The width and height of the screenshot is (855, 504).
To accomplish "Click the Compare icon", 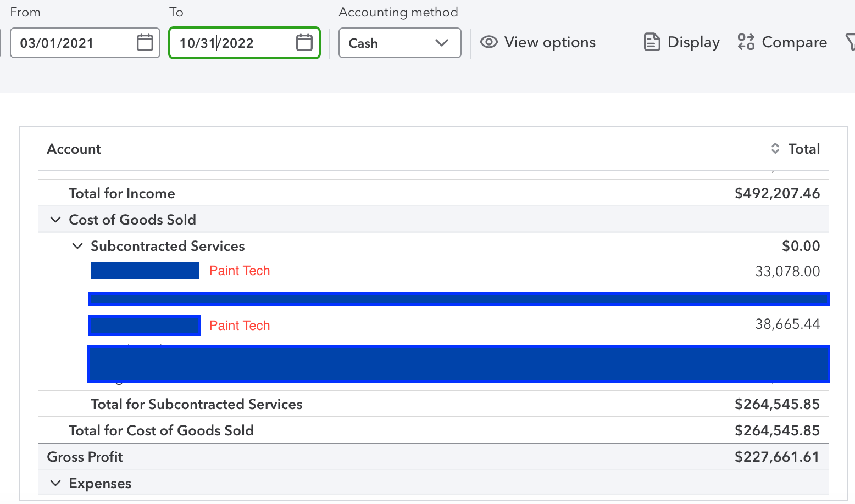I will (x=746, y=42).
